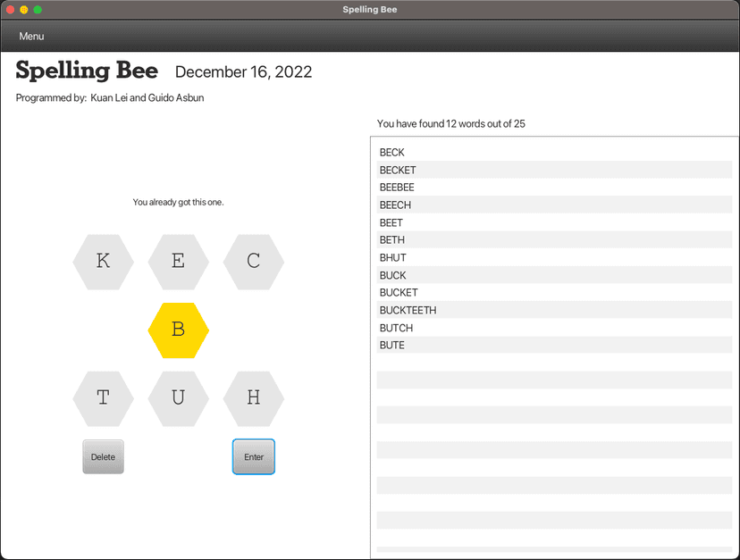The image size is (740, 560).
Task: Select BEEBEE in the found words list
Action: tap(554, 188)
